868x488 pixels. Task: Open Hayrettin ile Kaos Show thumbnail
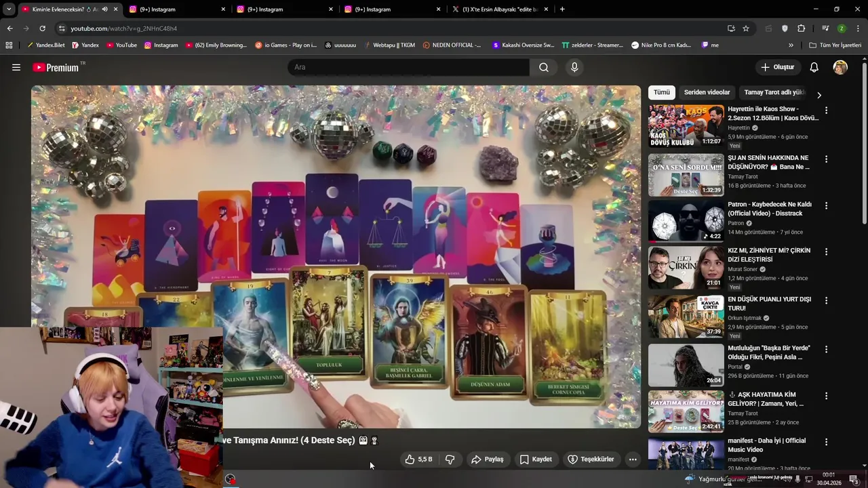(686, 125)
